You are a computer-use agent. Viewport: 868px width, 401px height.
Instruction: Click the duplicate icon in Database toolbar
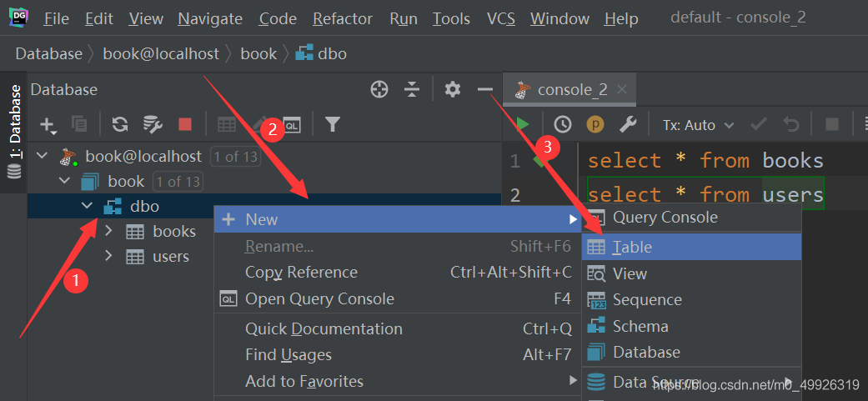79,124
